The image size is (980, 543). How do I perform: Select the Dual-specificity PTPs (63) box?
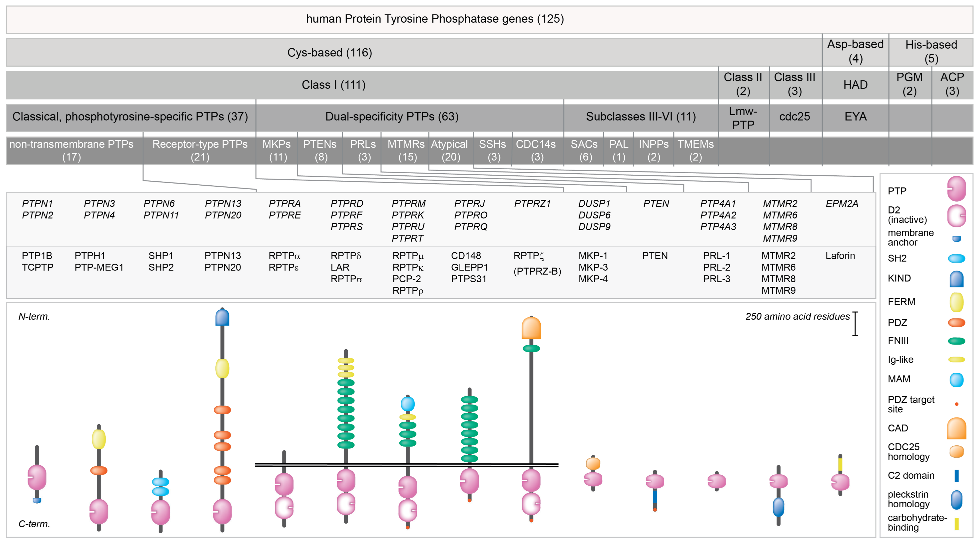coord(392,116)
